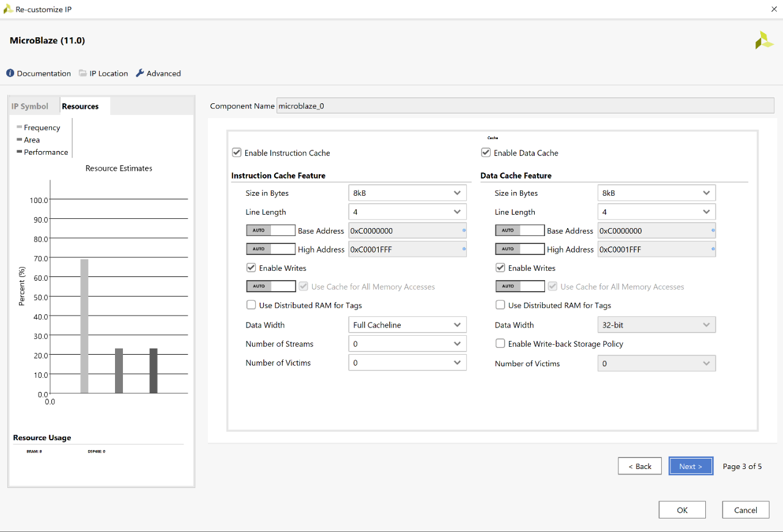Click the Advanced wrench icon
783x532 pixels.
[x=139, y=73]
